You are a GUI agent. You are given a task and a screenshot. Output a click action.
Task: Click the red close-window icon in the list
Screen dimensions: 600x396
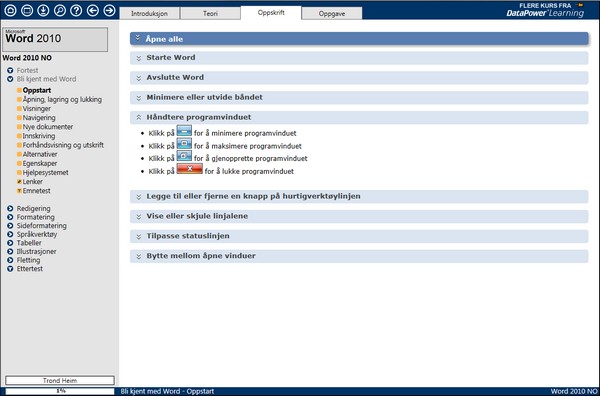189,169
